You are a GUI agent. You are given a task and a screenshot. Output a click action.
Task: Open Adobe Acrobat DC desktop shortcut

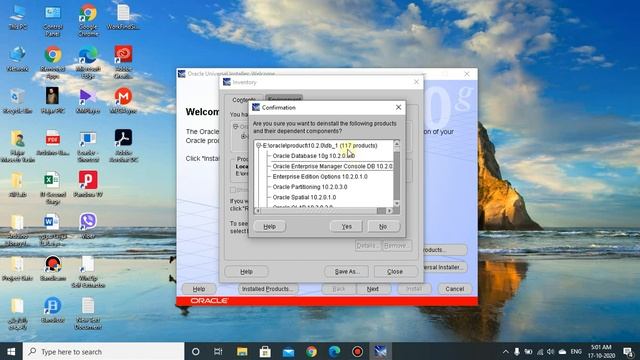[123, 146]
